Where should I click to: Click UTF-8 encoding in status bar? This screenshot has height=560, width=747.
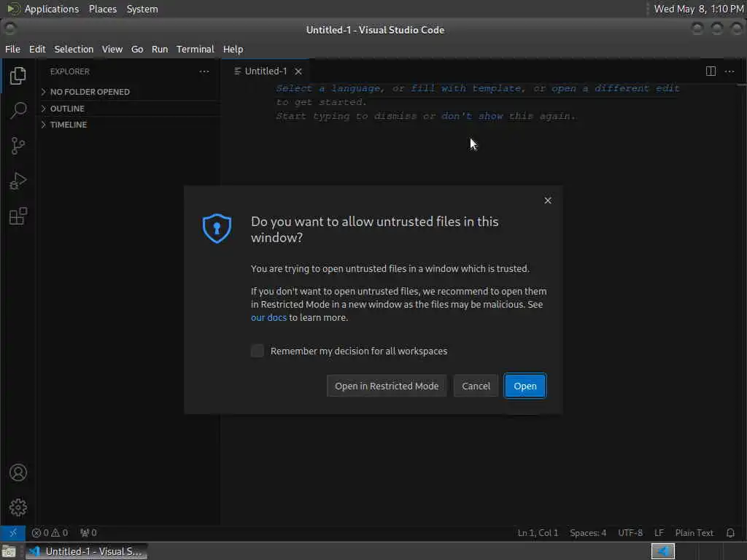click(x=630, y=533)
